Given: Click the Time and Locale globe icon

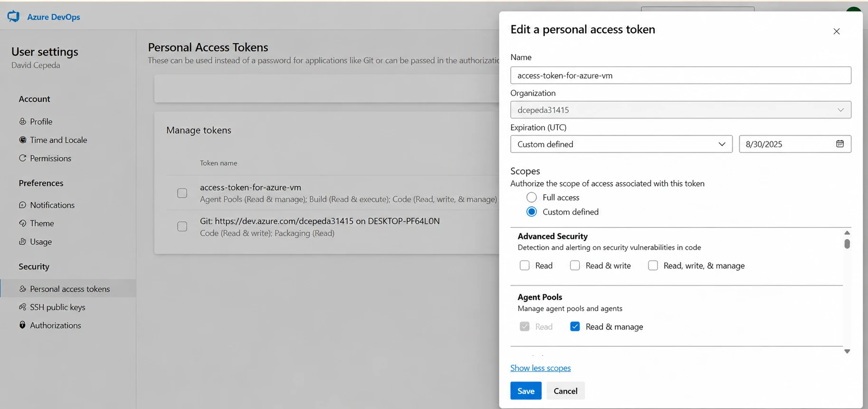Looking at the screenshot, I should pos(22,140).
